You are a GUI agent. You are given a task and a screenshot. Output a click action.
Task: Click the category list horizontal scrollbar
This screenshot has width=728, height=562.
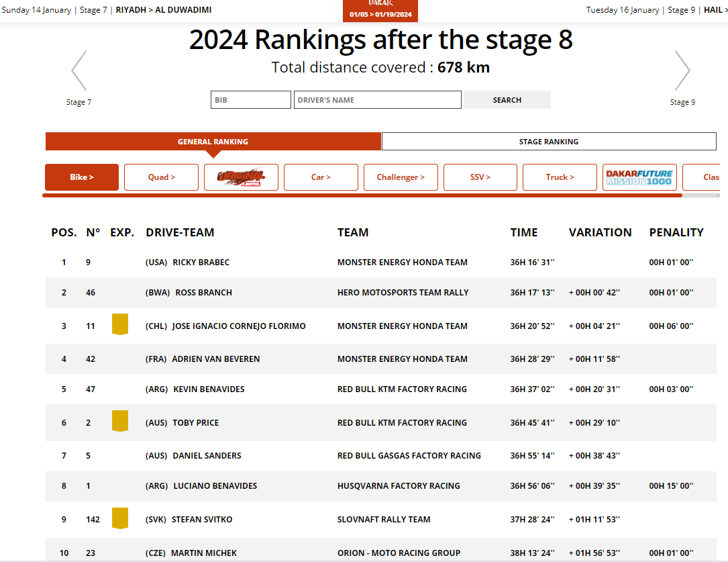(362, 195)
